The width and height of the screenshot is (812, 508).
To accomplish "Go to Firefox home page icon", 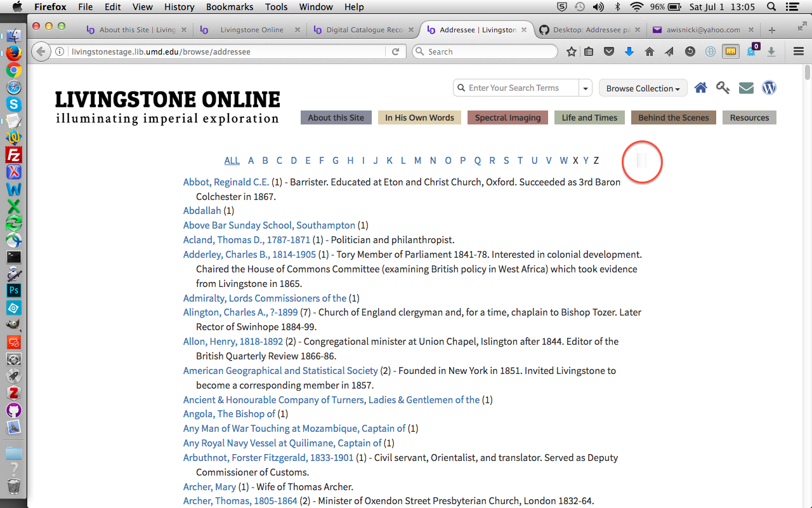I will [x=649, y=51].
